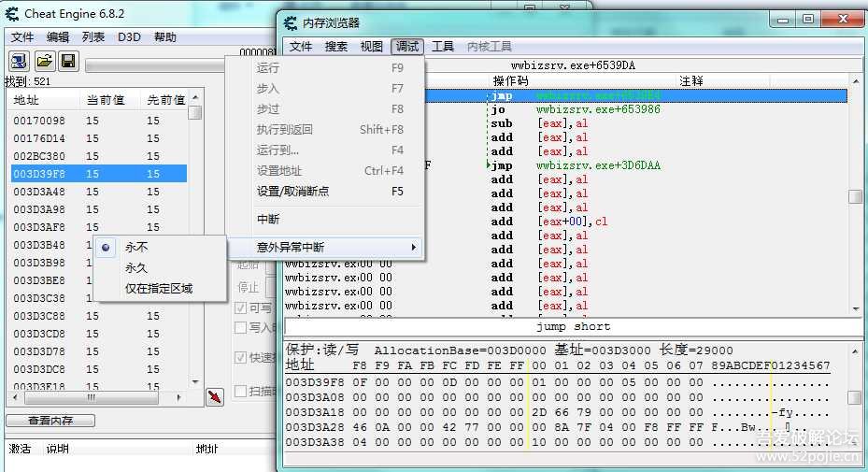
Task: Toggle the 扫描 checkbox near red arrow
Action: pyautogui.click(x=241, y=391)
